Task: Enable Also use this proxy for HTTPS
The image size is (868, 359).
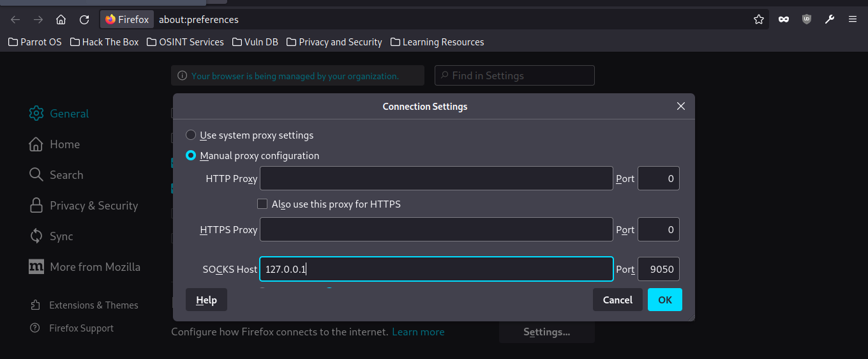Action: point(262,204)
